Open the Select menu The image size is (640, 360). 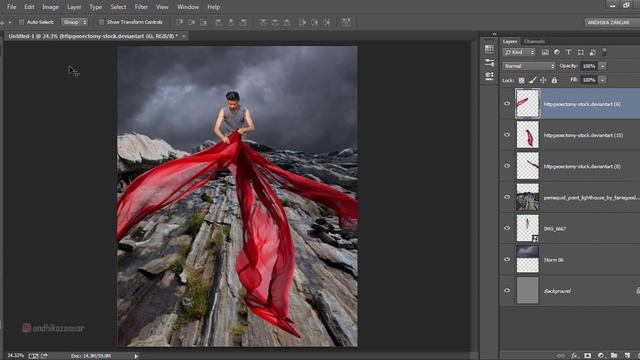point(118,7)
